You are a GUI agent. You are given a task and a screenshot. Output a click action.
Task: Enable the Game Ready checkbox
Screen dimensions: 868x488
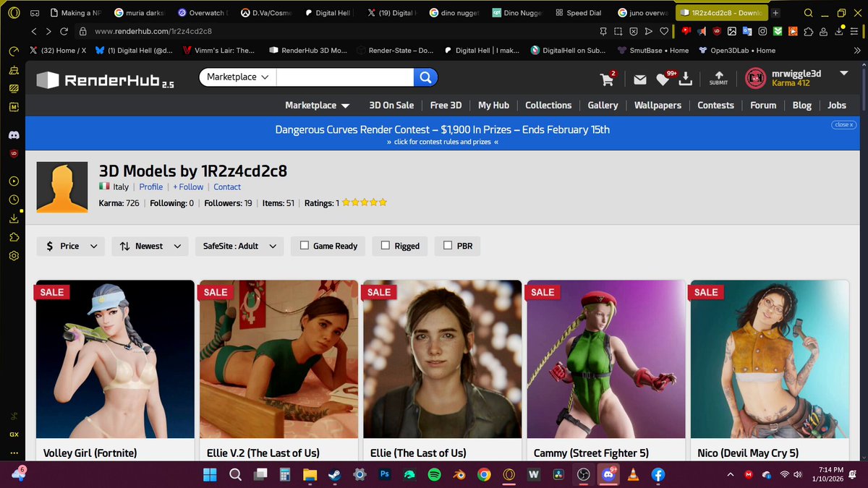tap(305, 246)
